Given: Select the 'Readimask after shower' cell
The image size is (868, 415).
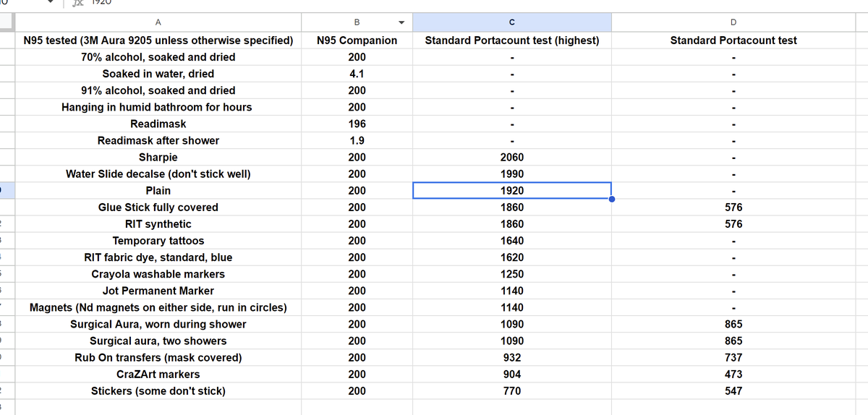Looking at the screenshot, I should 158,140.
